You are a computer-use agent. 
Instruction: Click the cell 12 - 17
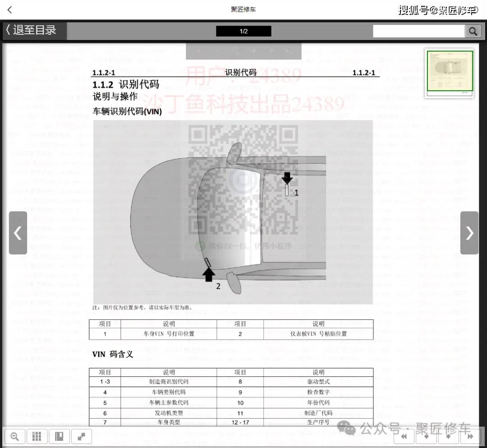240,422
